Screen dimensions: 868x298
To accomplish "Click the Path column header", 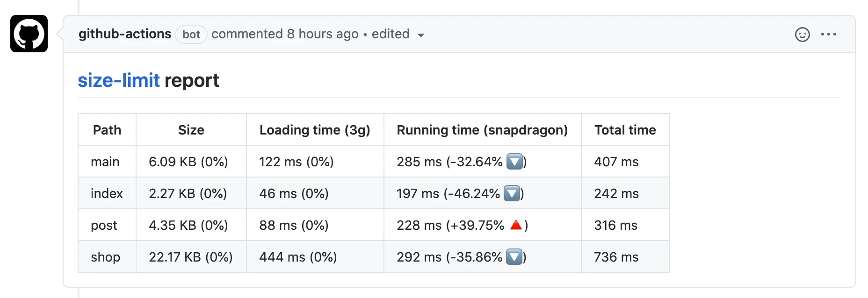I will tap(107, 130).
